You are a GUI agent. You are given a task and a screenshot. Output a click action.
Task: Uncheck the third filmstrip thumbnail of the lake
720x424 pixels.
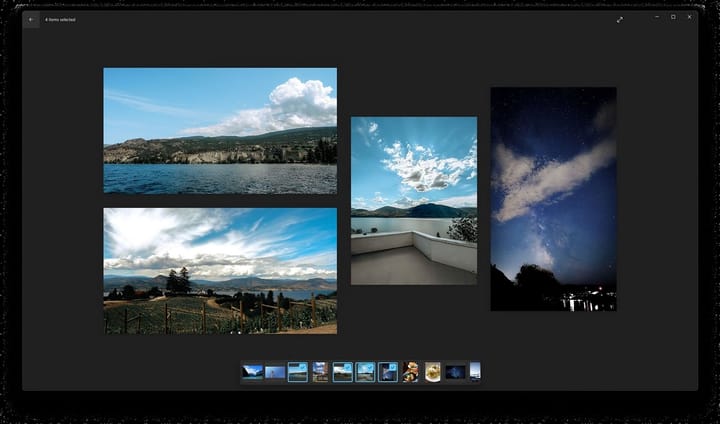pyautogui.click(x=297, y=372)
